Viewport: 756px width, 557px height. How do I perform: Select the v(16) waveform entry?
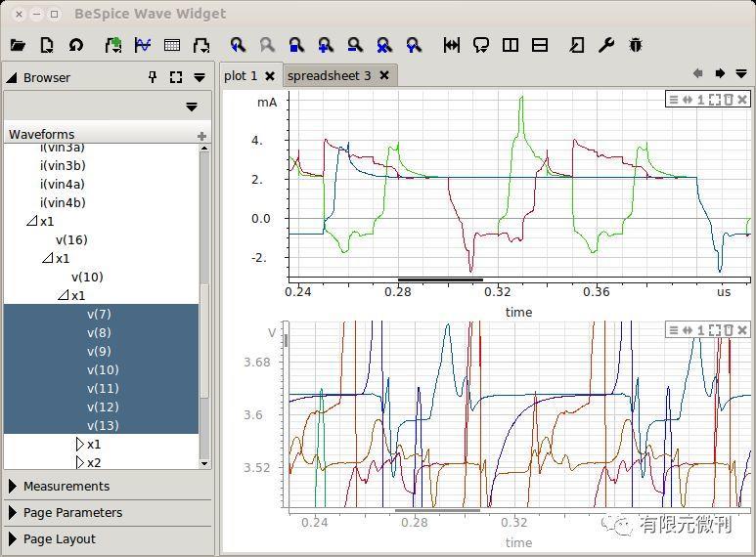coord(71,239)
